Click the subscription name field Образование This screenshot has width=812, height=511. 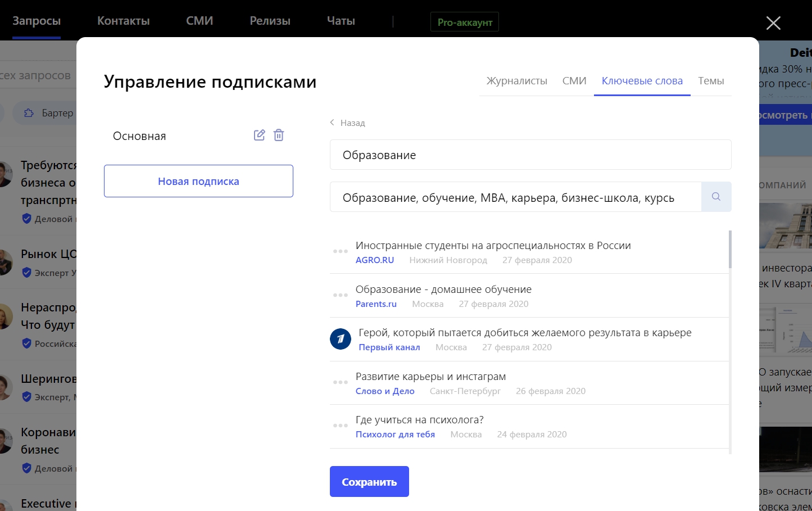click(530, 155)
